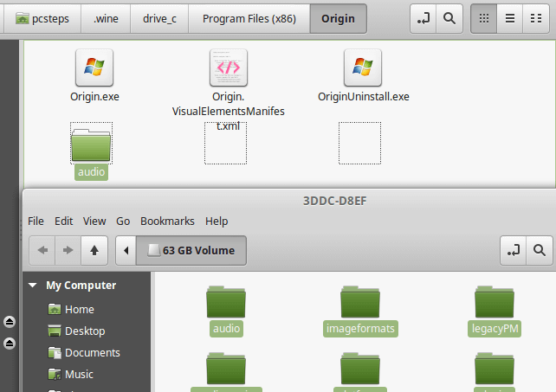556x392 pixels.
Task: Select the imageformats folder
Action: pyautogui.click(x=360, y=311)
